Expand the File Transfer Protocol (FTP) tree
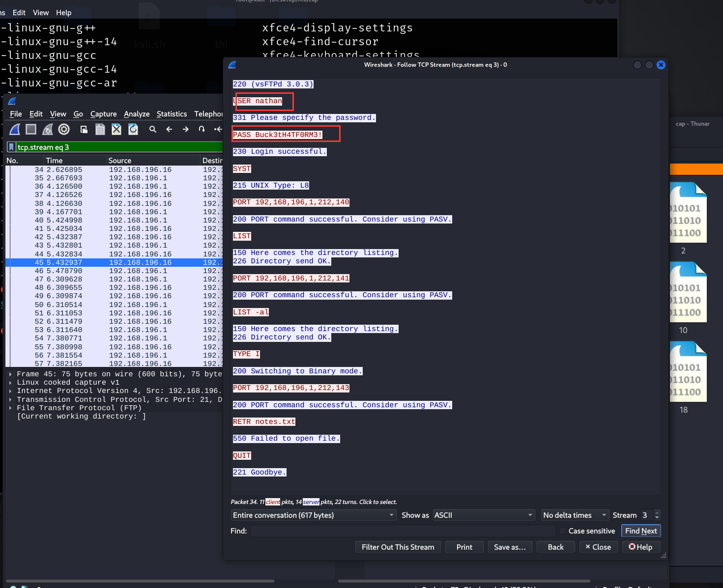Image resolution: width=723 pixels, height=588 pixels. (x=10, y=408)
